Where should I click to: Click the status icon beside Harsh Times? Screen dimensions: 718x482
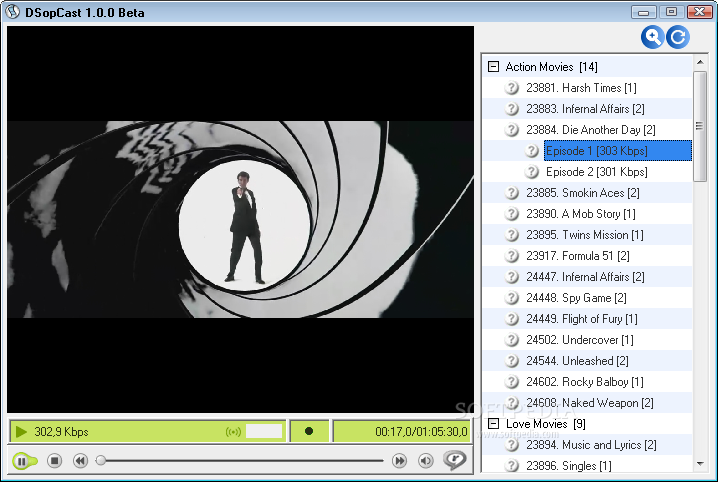click(x=511, y=88)
